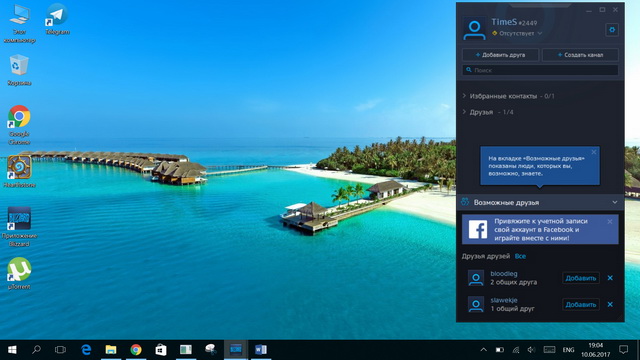Screen dimensions: 640x360
Task: Open the Telegram desktop shortcut
Action: pyautogui.click(x=57, y=19)
